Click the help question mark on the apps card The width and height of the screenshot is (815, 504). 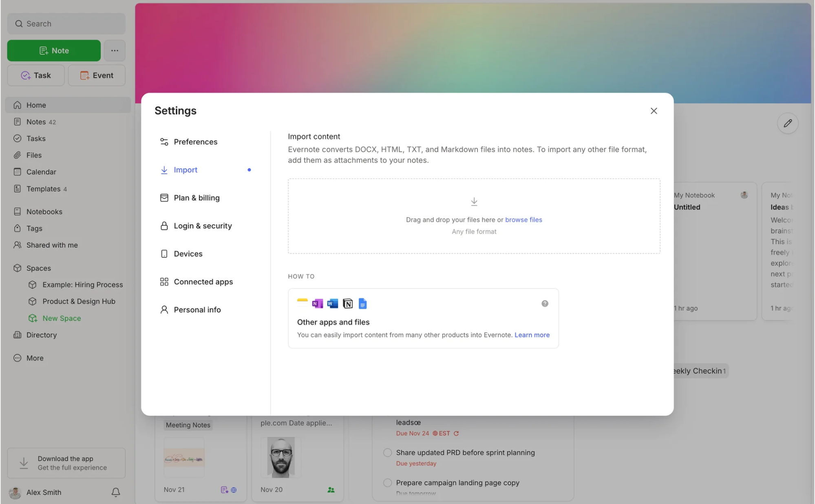coord(544,303)
